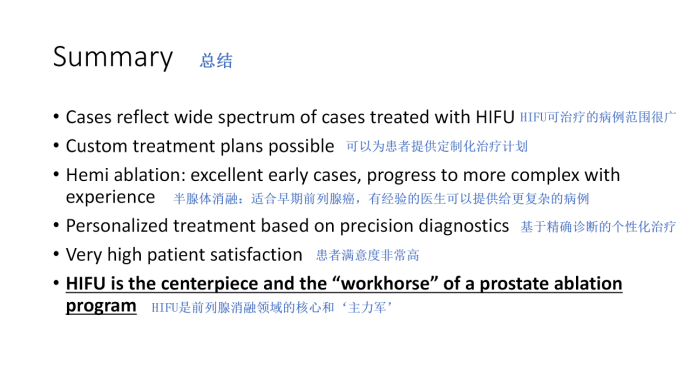Click the bullet point before Very high
Viewport: 692px width, 389px height.
pos(56,254)
